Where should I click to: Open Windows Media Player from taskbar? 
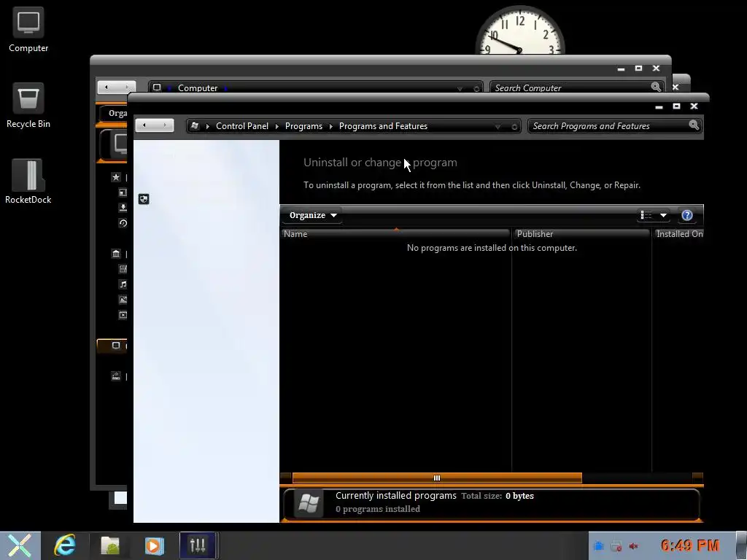click(153, 545)
